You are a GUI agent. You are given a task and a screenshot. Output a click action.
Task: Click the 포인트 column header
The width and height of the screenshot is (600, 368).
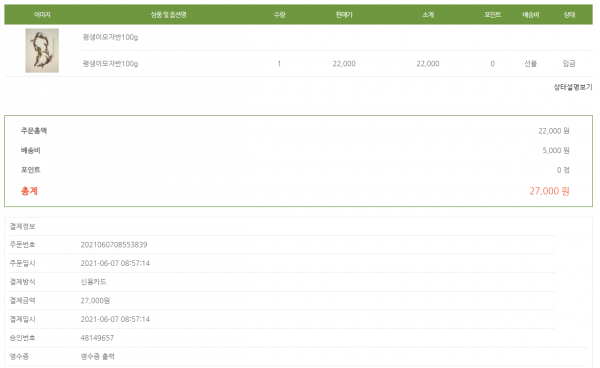(x=492, y=15)
